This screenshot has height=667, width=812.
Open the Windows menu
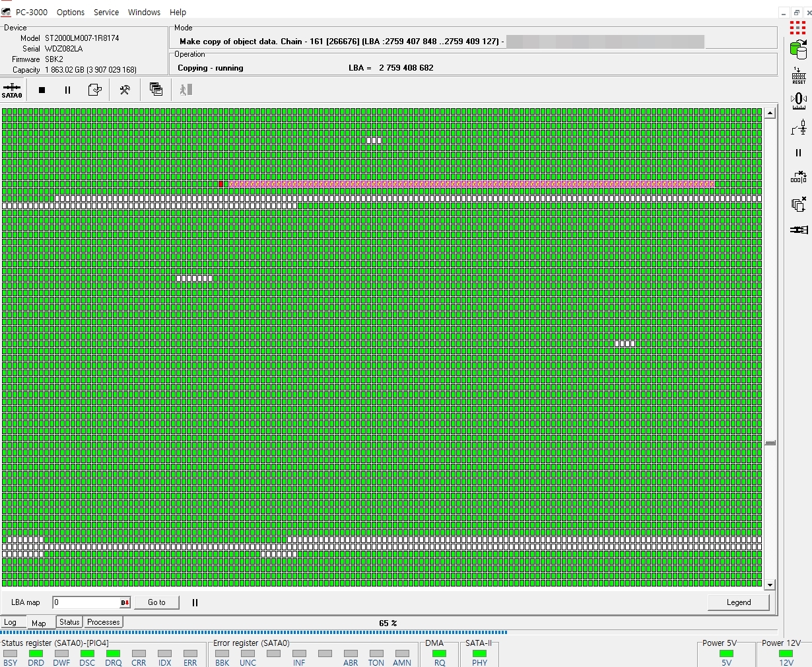click(x=144, y=12)
